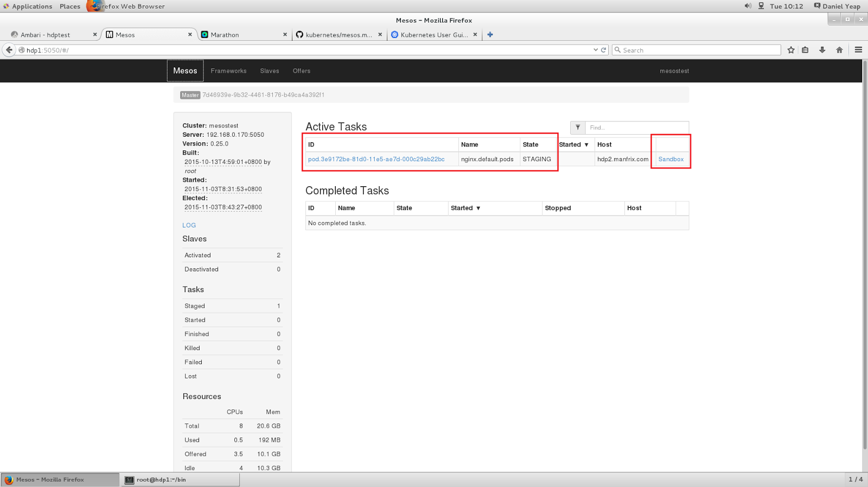Click the mesostest cluster name in navbar
The width and height of the screenshot is (868, 487).
coord(674,71)
